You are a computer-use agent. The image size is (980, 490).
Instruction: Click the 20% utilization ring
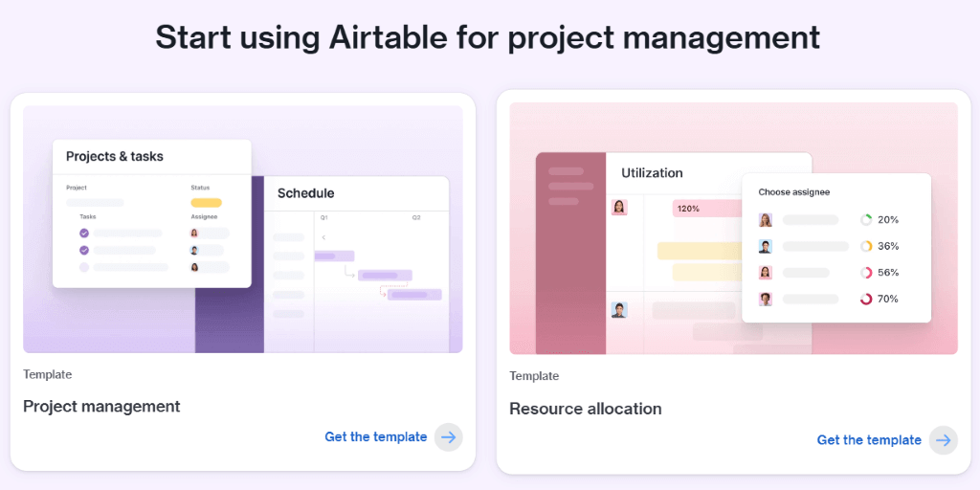click(865, 220)
